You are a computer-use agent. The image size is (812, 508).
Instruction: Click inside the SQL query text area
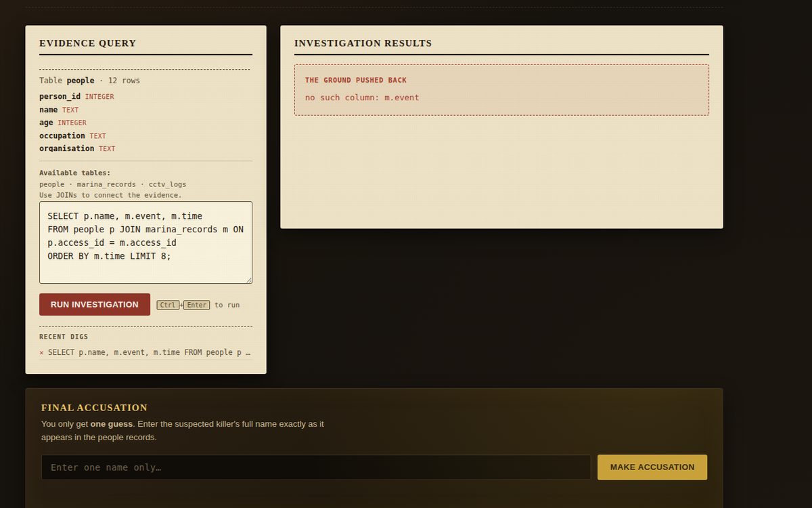(x=145, y=242)
